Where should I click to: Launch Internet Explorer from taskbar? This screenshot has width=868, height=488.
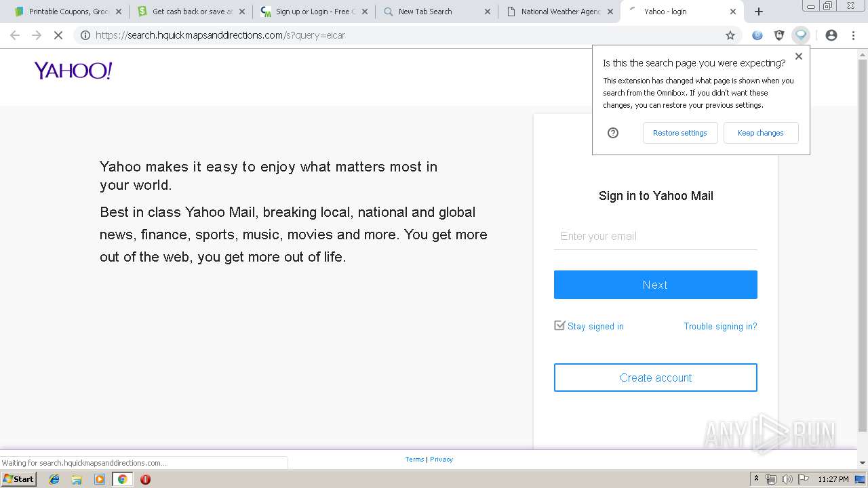coord(54,479)
